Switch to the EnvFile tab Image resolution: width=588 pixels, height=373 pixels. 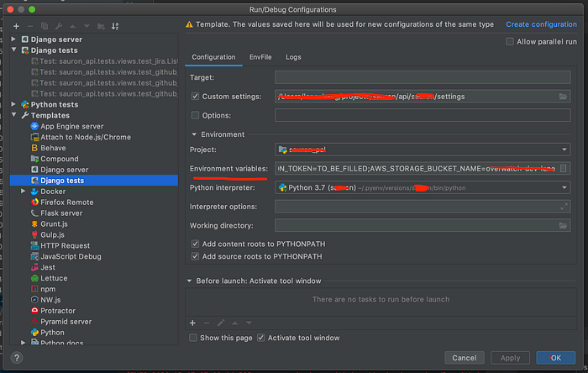pyautogui.click(x=260, y=57)
